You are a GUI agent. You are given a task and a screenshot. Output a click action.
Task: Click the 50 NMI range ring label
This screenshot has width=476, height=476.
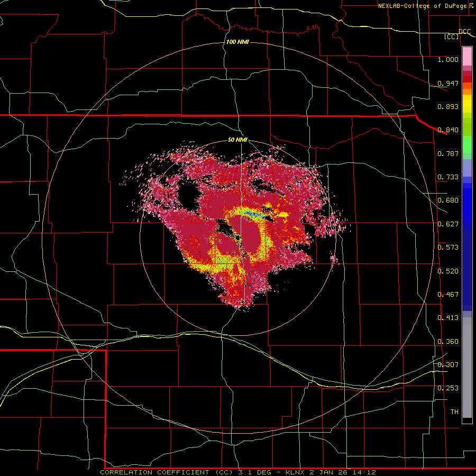pos(237,140)
